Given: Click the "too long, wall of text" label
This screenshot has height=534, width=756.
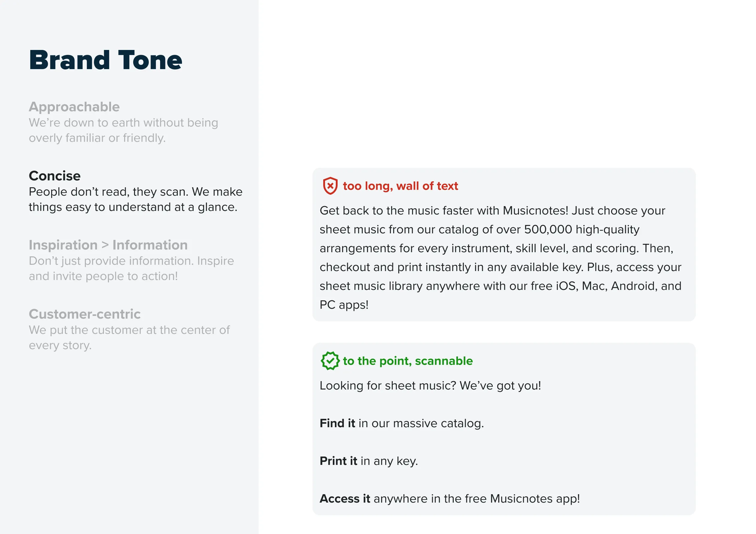Looking at the screenshot, I should pos(400,186).
